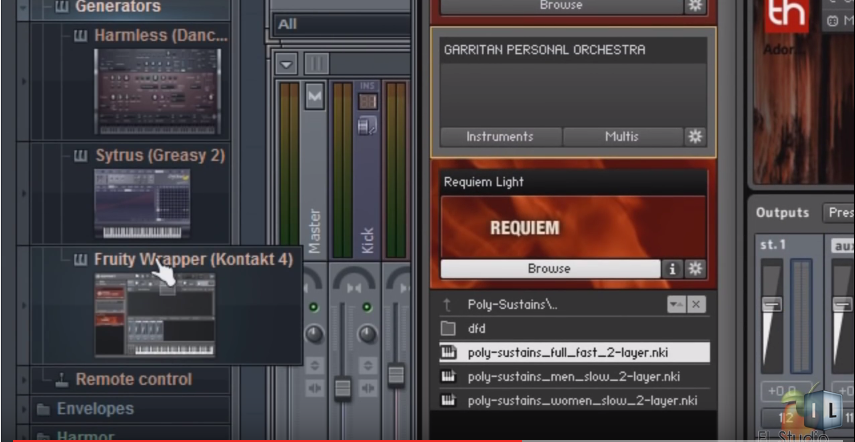Open the Garritan Instruments tab
Image resolution: width=855 pixels, height=442 pixels.
500,137
